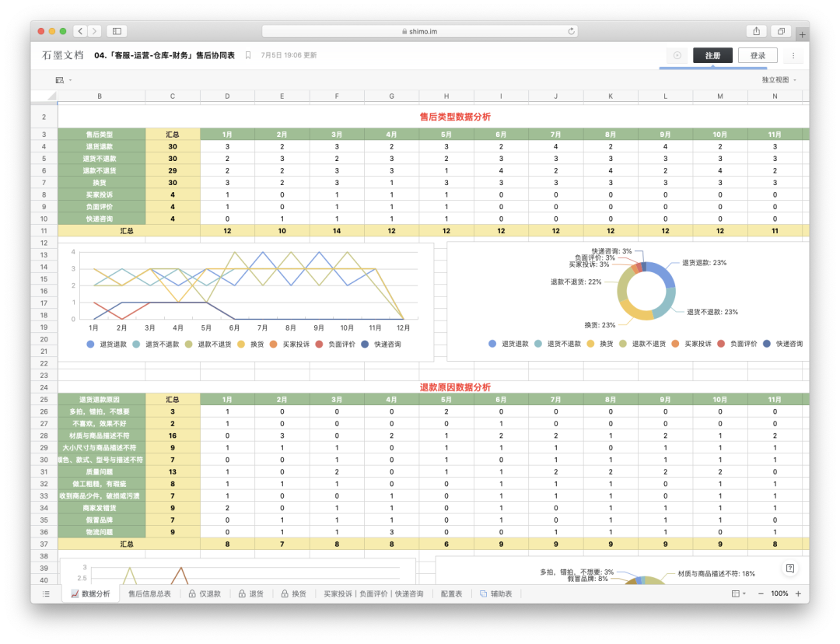The height and width of the screenshot is (644, 840).
Task: Open 买家投诉 | 负面评价 | 快递咨询 tab
Action: (373, 593)
